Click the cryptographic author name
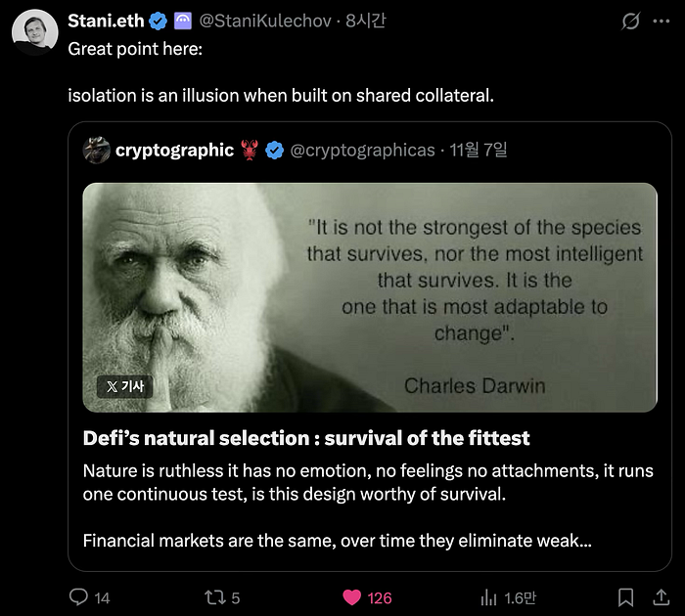685x616 pixels. 174,150
